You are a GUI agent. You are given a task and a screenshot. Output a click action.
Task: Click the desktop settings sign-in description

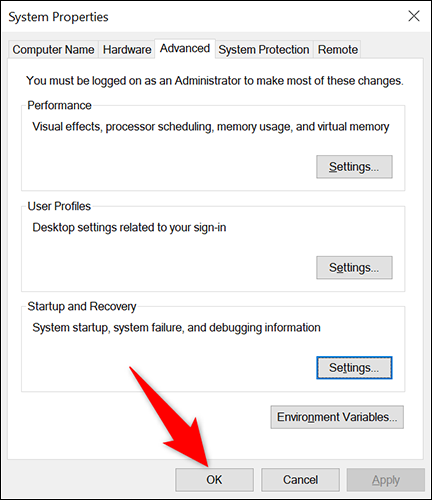tap(129, 228)
